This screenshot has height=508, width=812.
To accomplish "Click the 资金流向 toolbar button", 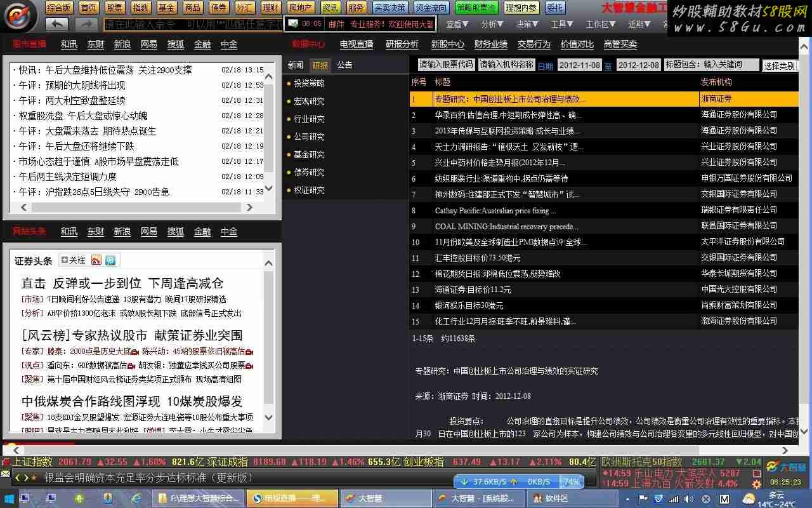I will [x=431, y=8].
